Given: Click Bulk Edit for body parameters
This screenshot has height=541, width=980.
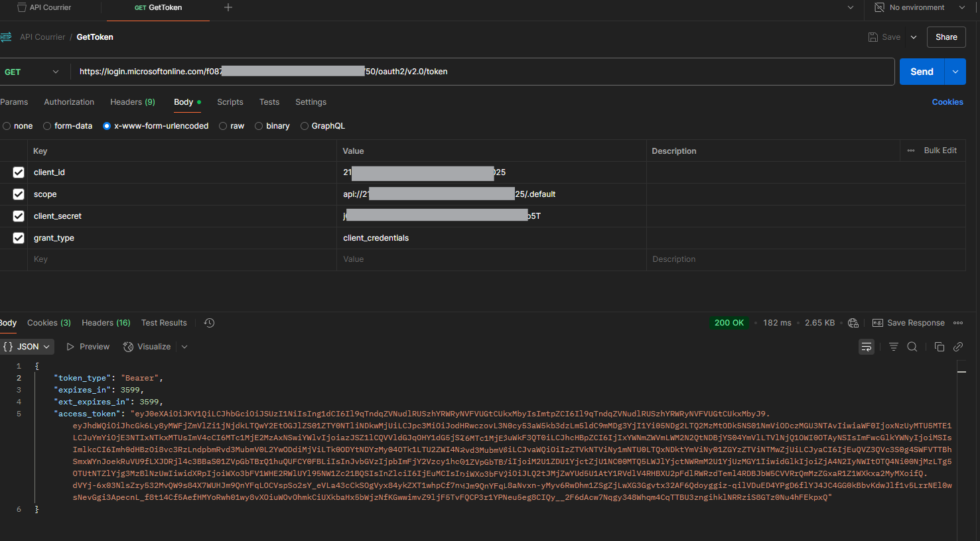Looking at the screenshot, I should (x=940, y=150).
